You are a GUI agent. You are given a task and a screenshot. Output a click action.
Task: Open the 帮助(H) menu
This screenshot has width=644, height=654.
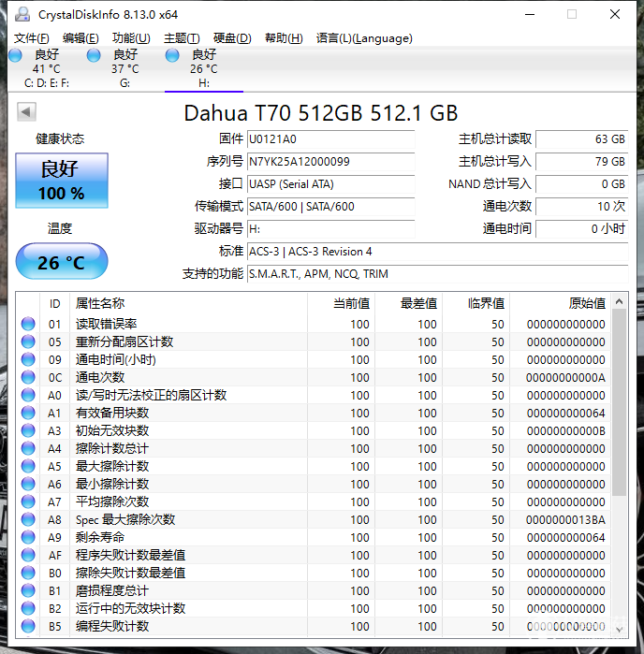pos(284,38)
